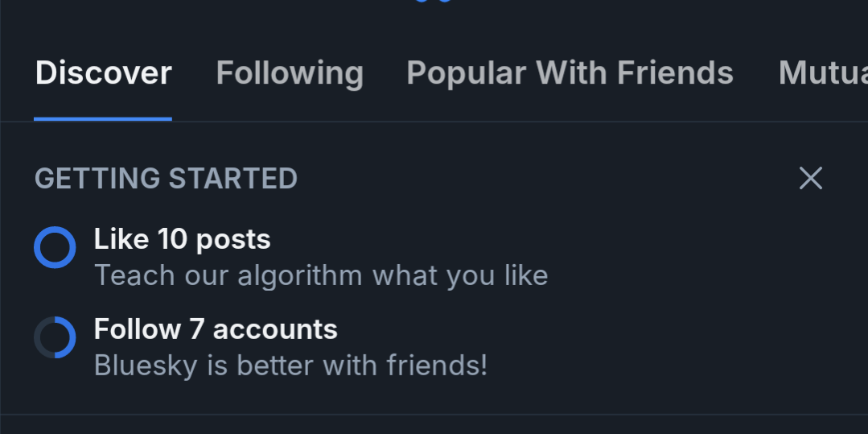Click the GETTING STARTED heading
This screenshot has width=868, height=434.
[166, 179]
